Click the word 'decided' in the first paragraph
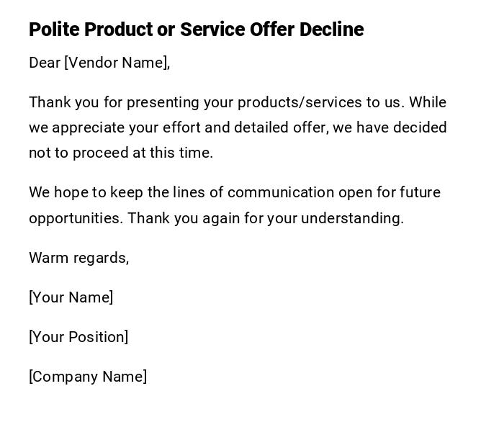 (x=420, y=127)
